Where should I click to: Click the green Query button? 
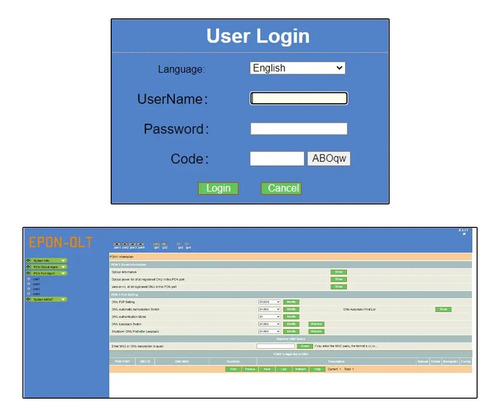(x=305, y=346)
